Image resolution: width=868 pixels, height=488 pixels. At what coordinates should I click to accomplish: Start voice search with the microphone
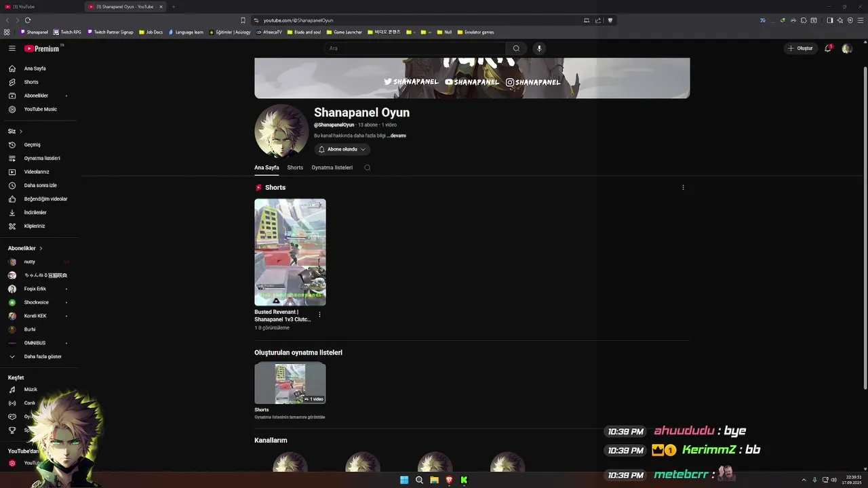click(539, 48)
